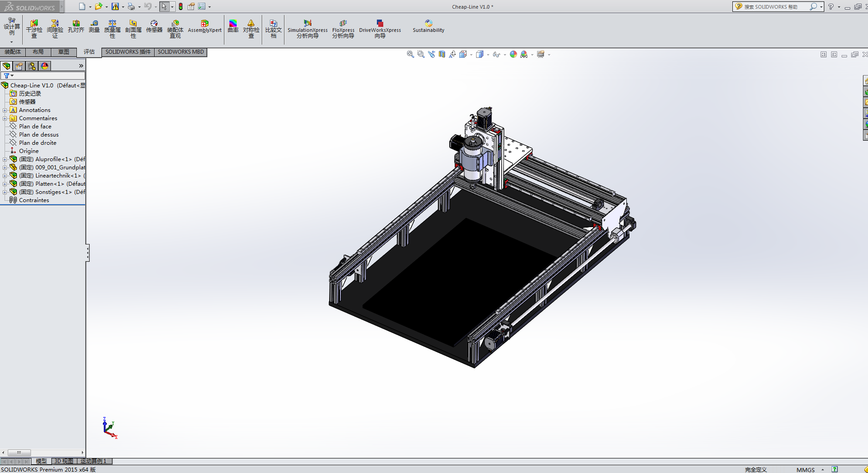Viewport: 868px width, 473px height.
Task: Open the measure (测量) tool
Action: tap(94, 26)
